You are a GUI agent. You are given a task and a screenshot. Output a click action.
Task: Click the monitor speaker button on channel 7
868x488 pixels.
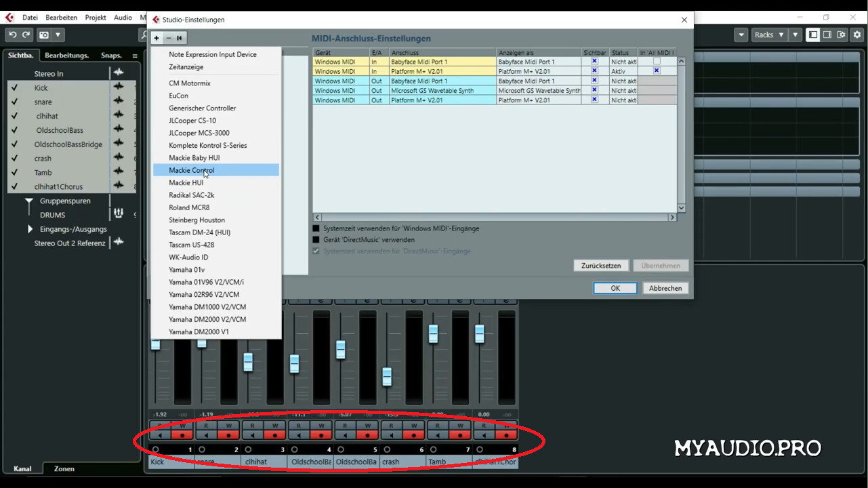[x=438, y=435]
